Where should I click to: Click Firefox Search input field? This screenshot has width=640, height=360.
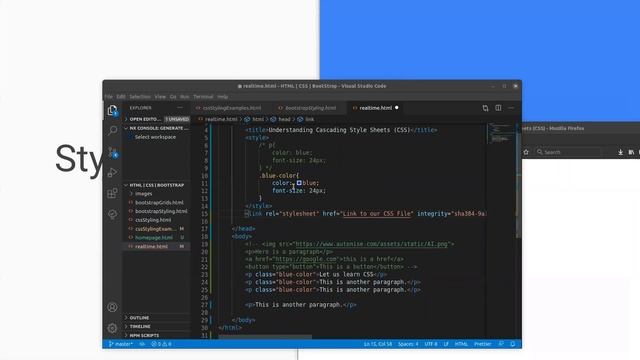(567, 152)
